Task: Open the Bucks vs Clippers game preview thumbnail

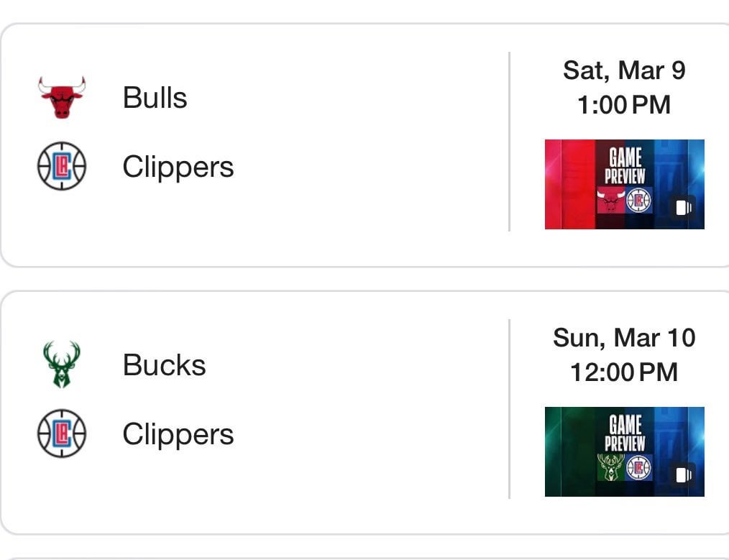Action: pos(624,451)
